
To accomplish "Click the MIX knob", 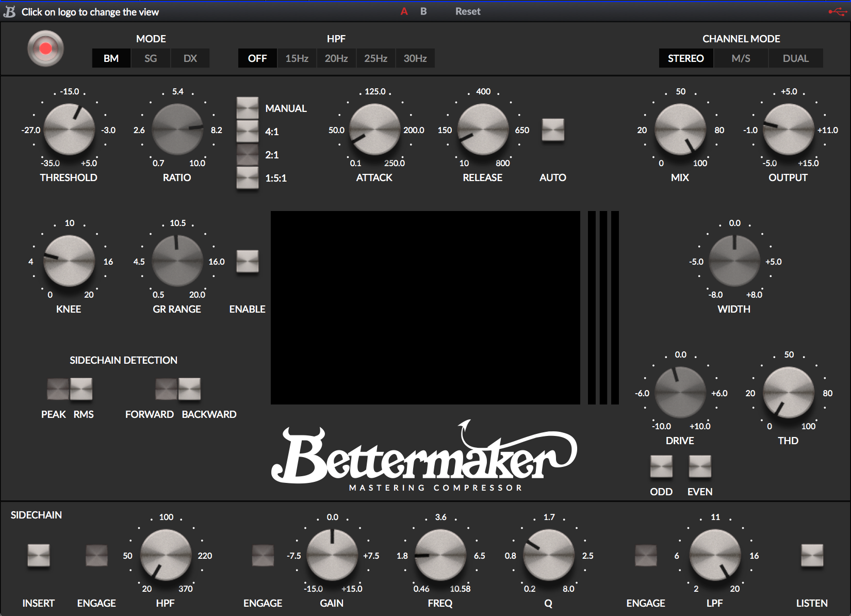I will 680,129.
